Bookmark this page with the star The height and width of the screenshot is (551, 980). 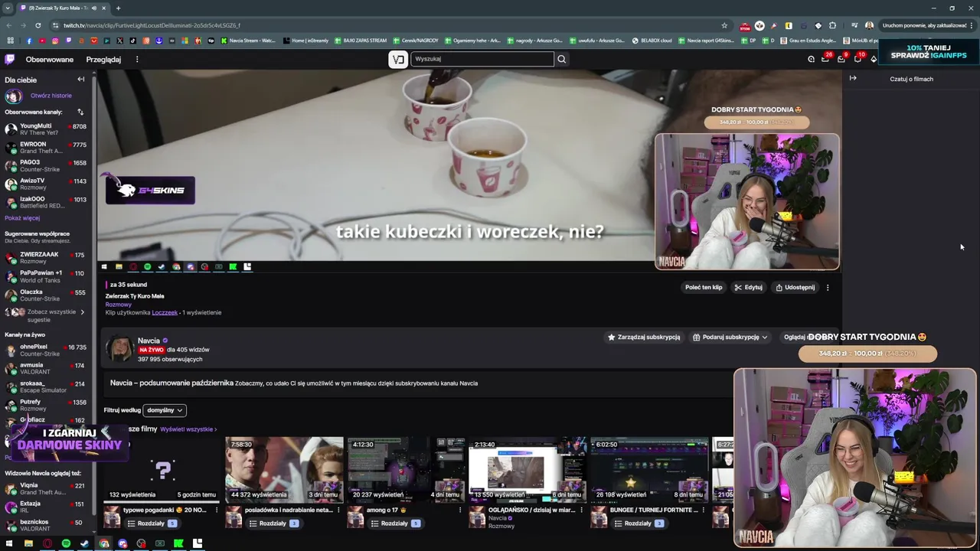(x=724, y=25)
